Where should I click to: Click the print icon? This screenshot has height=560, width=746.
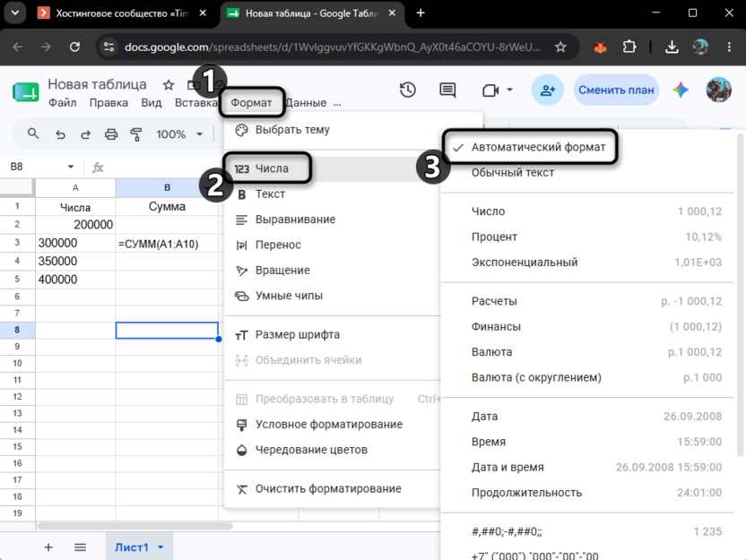(x=111, y=134)
